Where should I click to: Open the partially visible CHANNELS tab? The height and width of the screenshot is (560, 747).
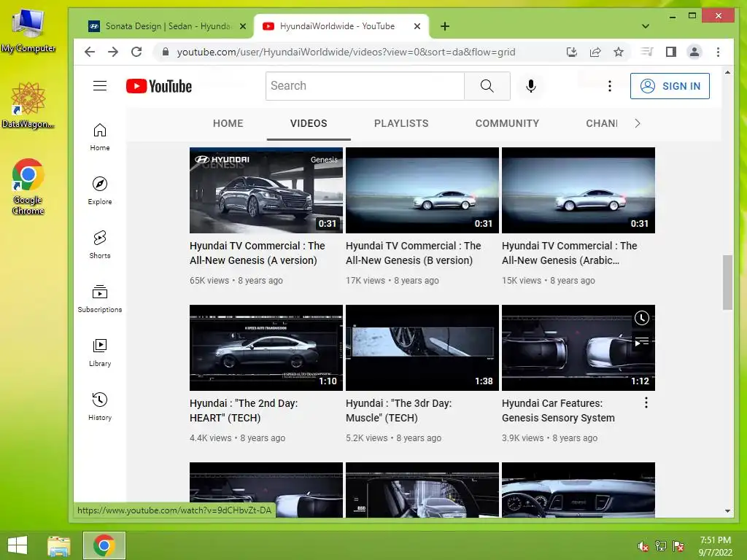click(602, 123)
